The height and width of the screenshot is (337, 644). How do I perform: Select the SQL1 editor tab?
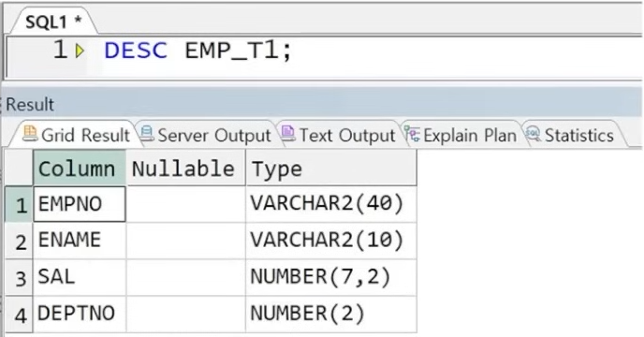53,22
